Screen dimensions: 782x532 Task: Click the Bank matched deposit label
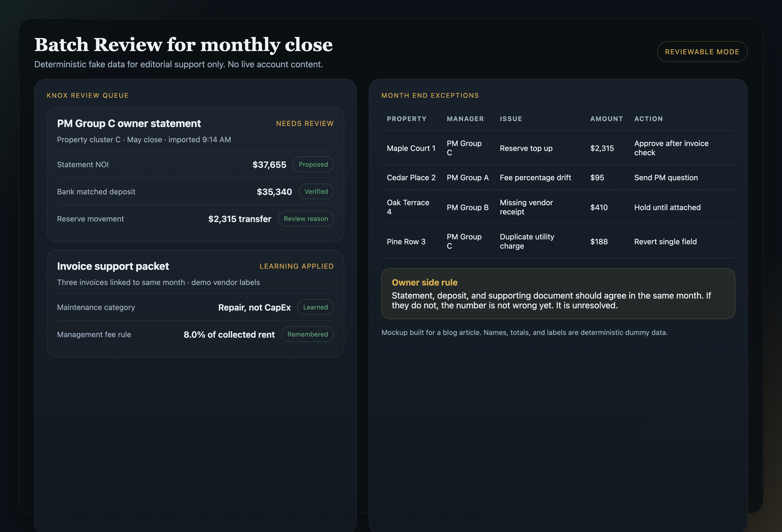(96, 192)
